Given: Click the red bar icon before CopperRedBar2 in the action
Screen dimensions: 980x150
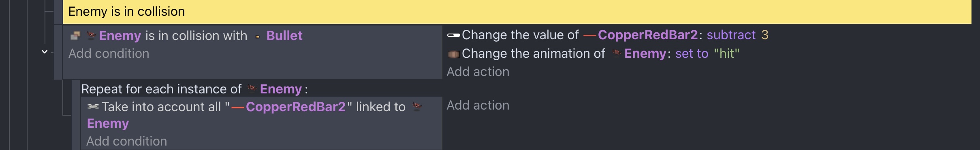Looking at the screenshot, I should coord(589,35).
